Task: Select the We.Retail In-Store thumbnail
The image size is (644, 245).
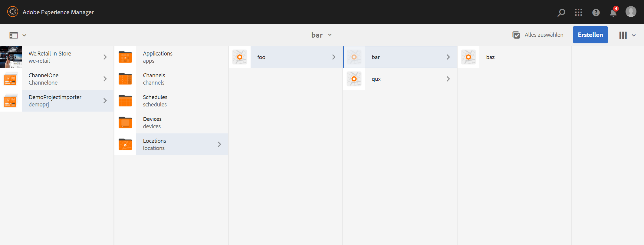Action: (x=11, y=57)
